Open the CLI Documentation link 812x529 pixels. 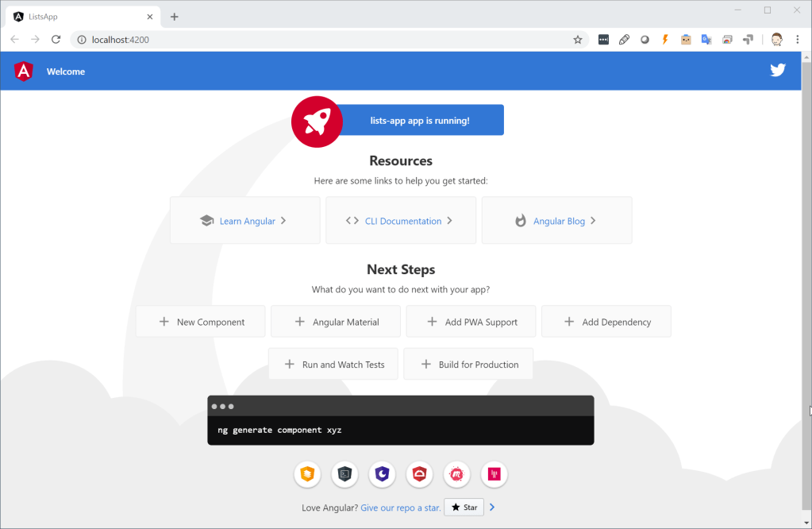pos(402,221)
